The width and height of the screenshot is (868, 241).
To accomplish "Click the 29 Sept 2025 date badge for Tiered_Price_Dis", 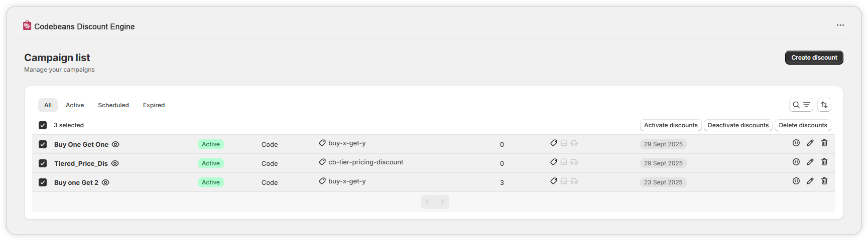I will (663, 163).
